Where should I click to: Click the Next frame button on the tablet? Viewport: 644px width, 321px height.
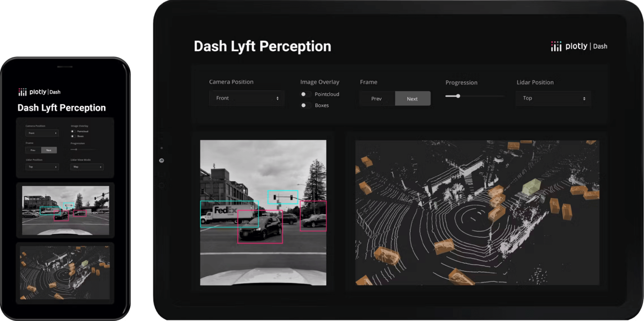click(413, 99)
